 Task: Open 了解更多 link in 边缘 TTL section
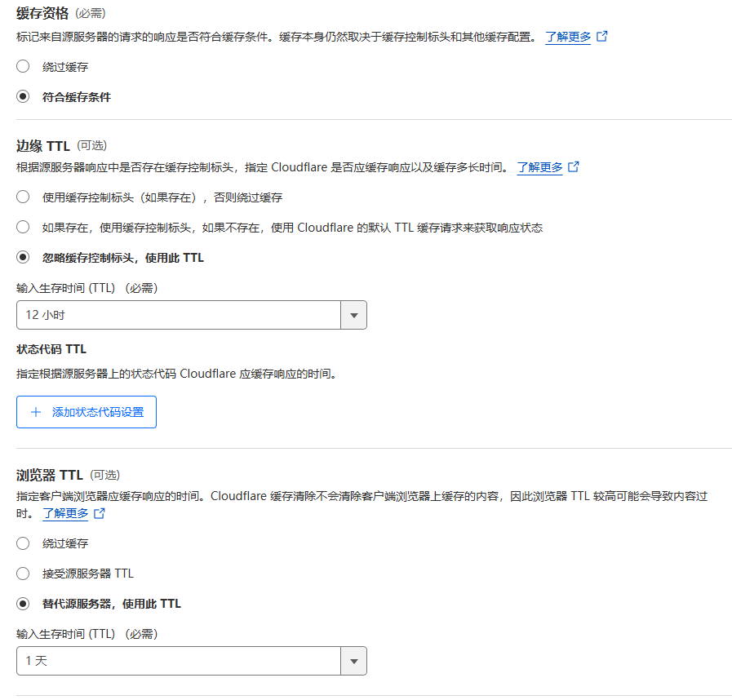(539, 167)
